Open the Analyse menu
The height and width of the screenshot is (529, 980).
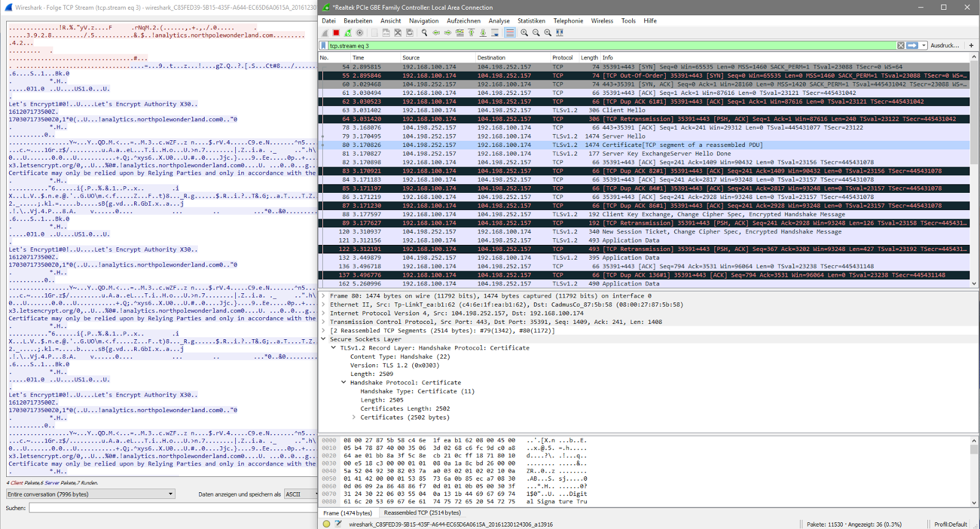499,21
